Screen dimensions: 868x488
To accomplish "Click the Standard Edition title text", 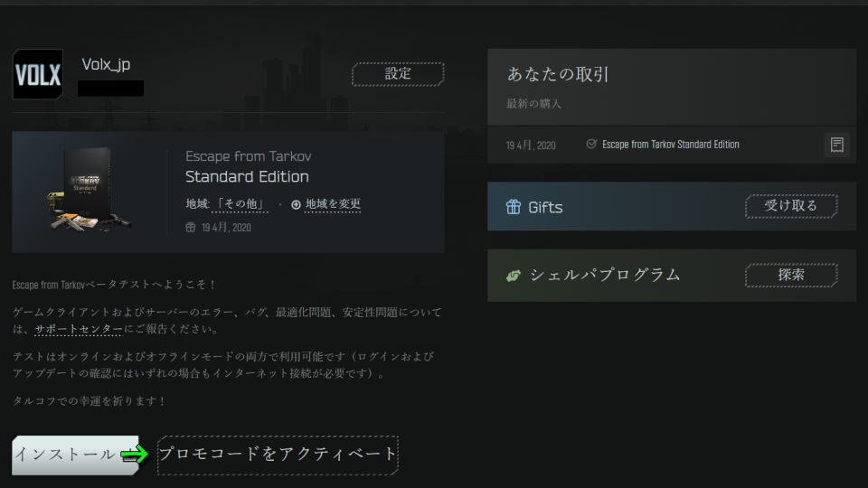I will click(x=247, y=176).
